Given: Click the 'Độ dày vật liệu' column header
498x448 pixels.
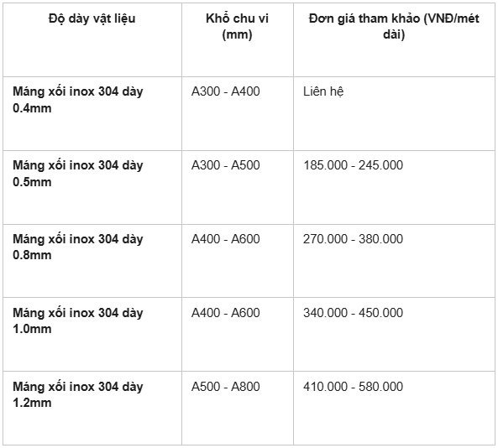Looking at the screenshot, I should [92, 40].
